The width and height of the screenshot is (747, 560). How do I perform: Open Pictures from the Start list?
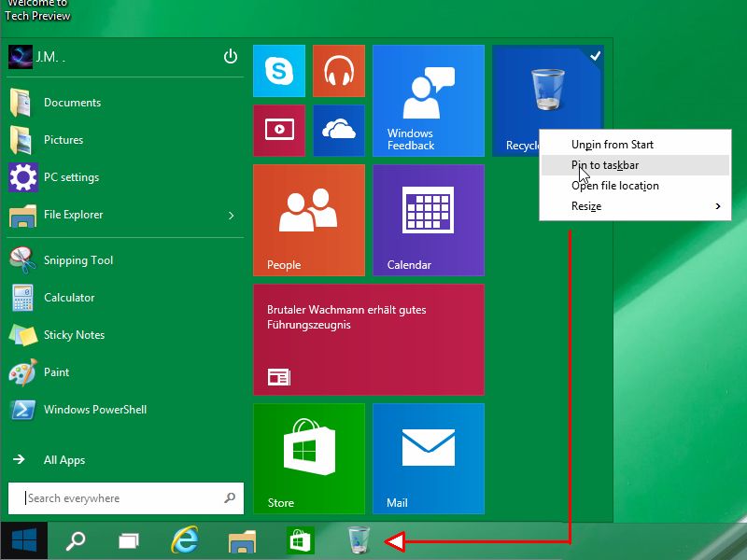pyautogui.click(x=125, y=139)
